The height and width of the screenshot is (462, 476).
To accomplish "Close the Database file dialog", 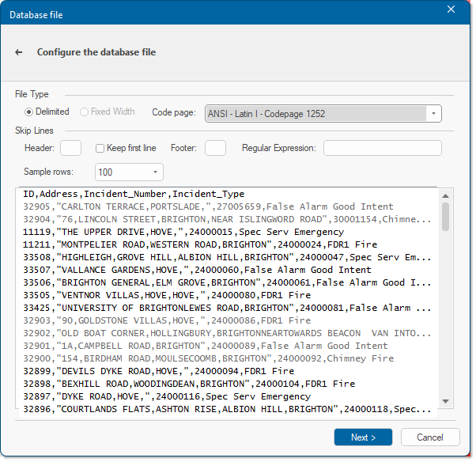I will pyautogui.click(x=451, y=9).
